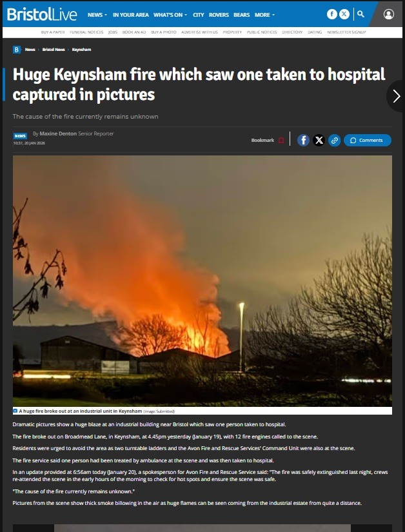Share article via X icon below headline
The height and width of the screenshot is (532, 405).
point(319,140)
